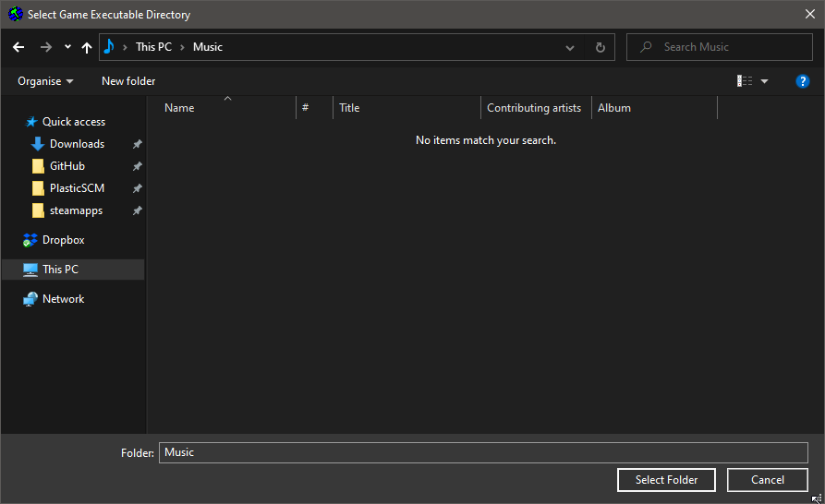Click the search magnifier icon
Screen dimensions: 825x504
[646, 47]
